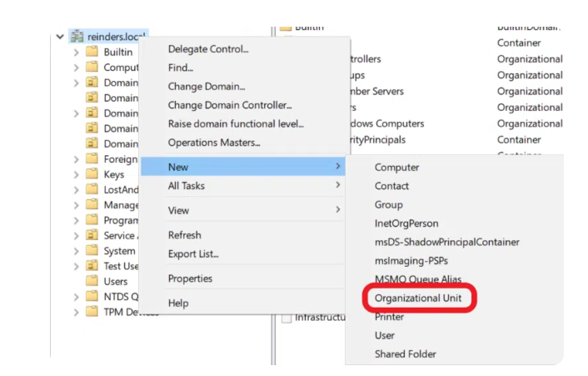
Task: Click Refresh in the context menu
Action: pyautogui.click(x=184, y=235)
